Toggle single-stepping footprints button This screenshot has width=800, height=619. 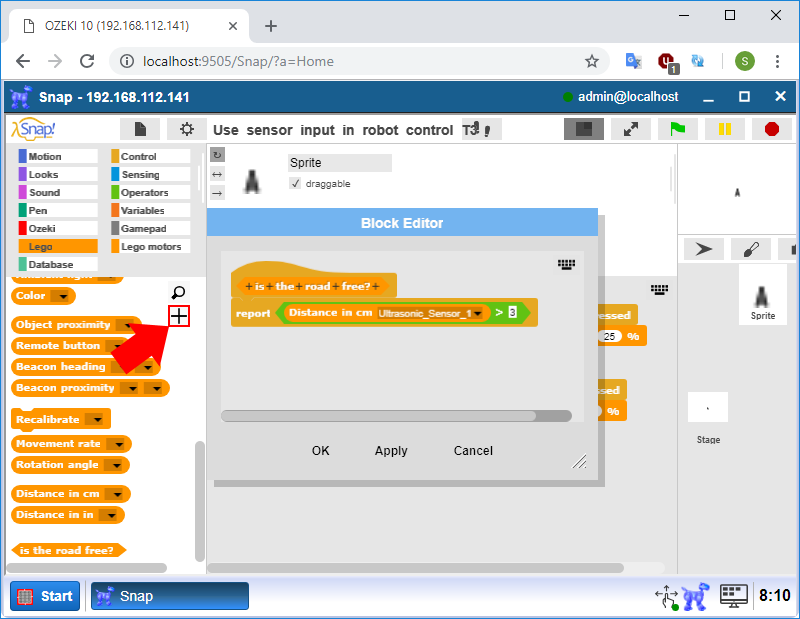(482, 130)
